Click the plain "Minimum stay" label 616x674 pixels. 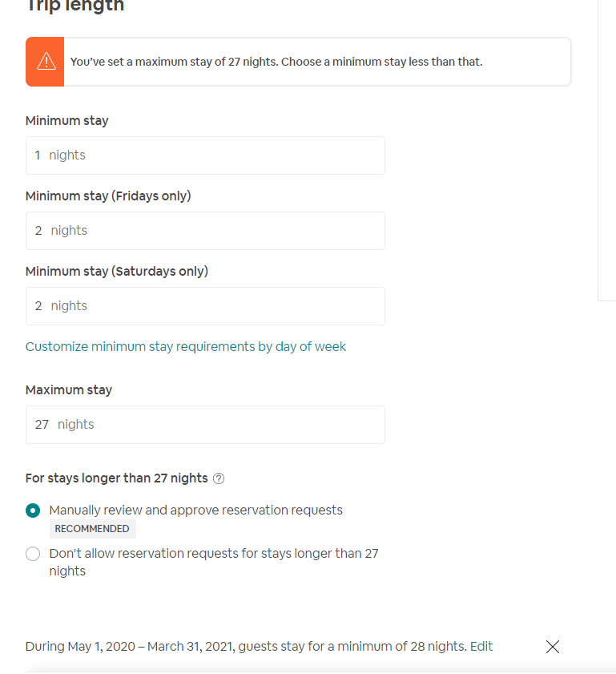66,121
